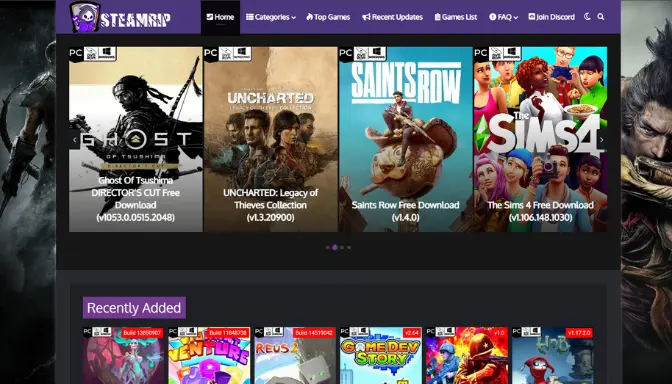672x384 pixels.
Task: Open the Join Discord link
Action: point(552,17)
